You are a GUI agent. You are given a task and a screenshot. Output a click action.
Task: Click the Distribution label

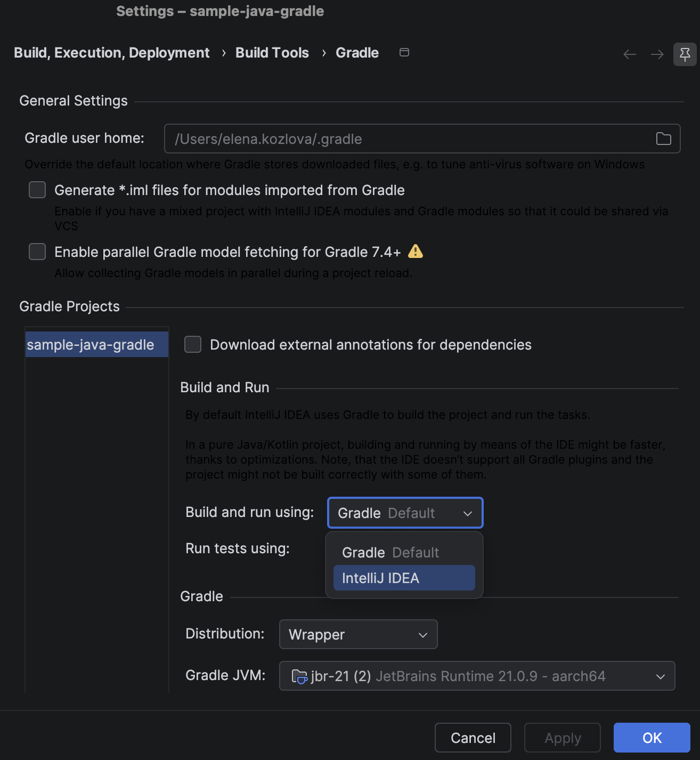tap(225, 634)
